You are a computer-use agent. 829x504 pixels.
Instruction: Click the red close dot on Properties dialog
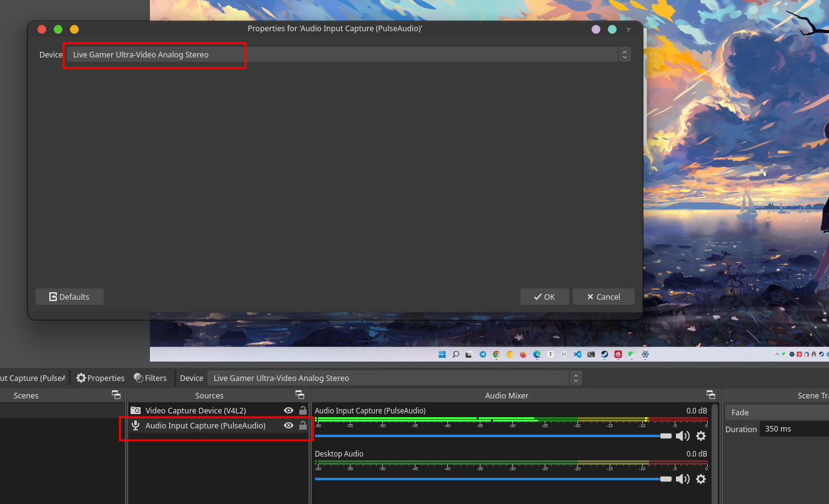[x=42, y=29]
